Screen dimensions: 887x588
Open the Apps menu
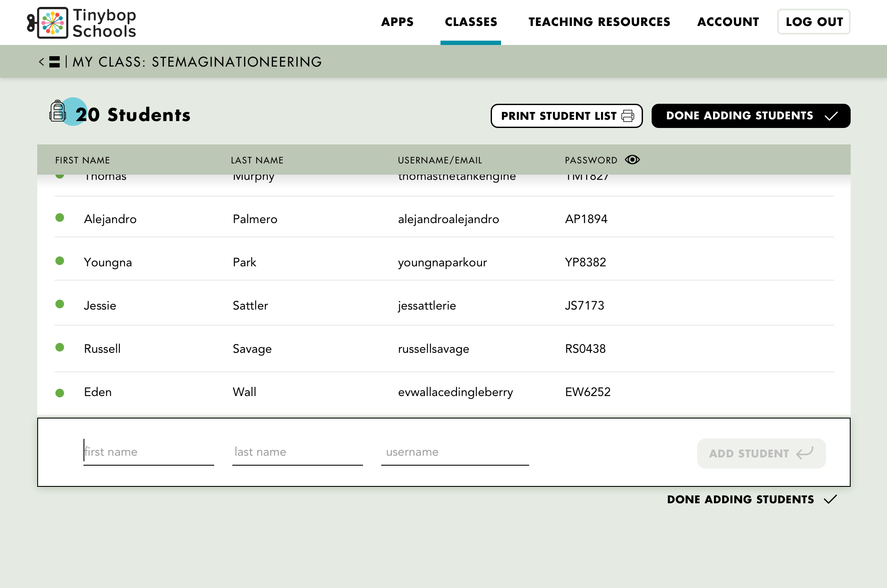(397, 22)
